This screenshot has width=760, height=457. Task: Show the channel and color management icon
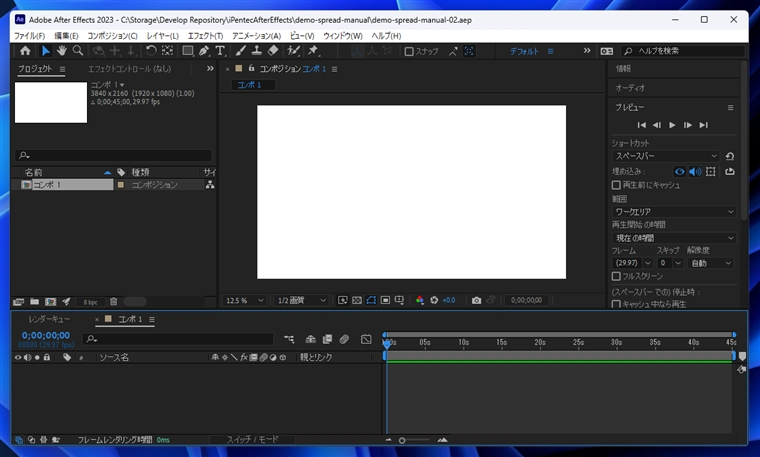coord(420,300)
